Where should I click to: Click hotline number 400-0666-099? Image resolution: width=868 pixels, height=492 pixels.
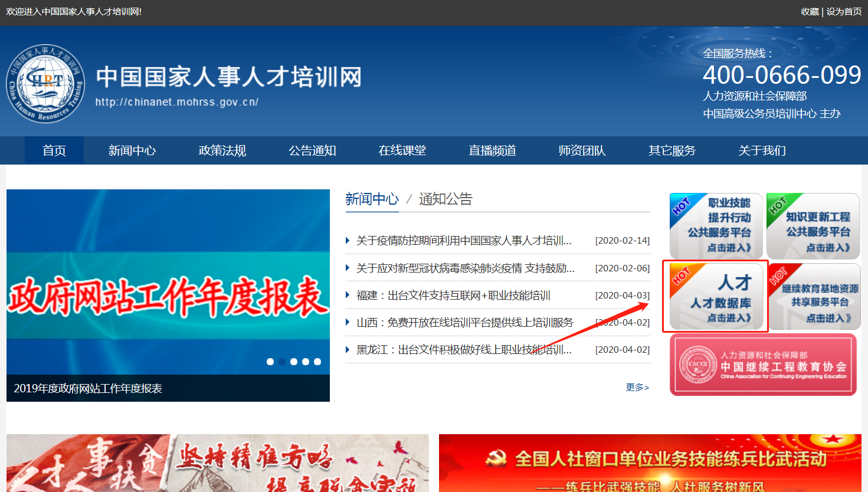point(782,75)
